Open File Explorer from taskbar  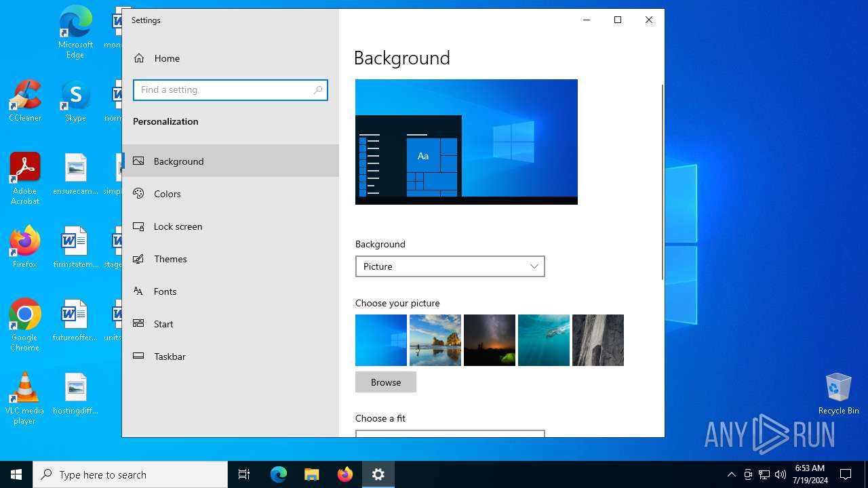312,474
